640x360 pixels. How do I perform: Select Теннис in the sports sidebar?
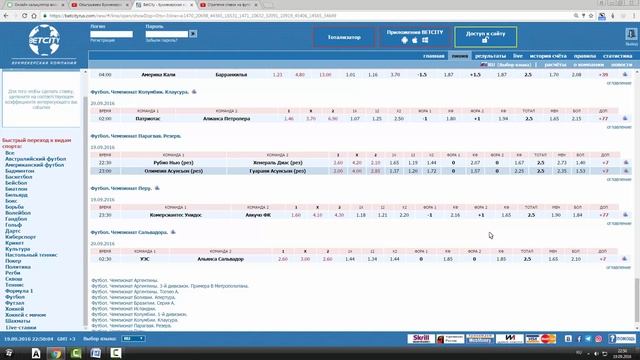(x=14, y=285)
